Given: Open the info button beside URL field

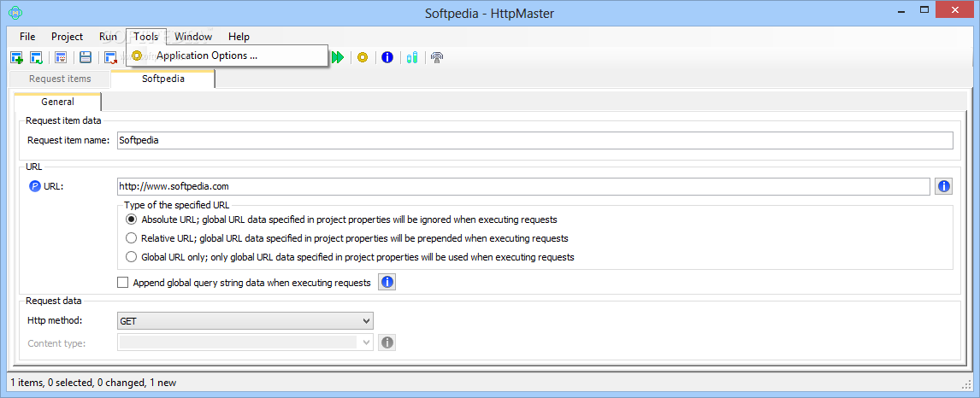Looking at the screenshot, I should (944, 186).
